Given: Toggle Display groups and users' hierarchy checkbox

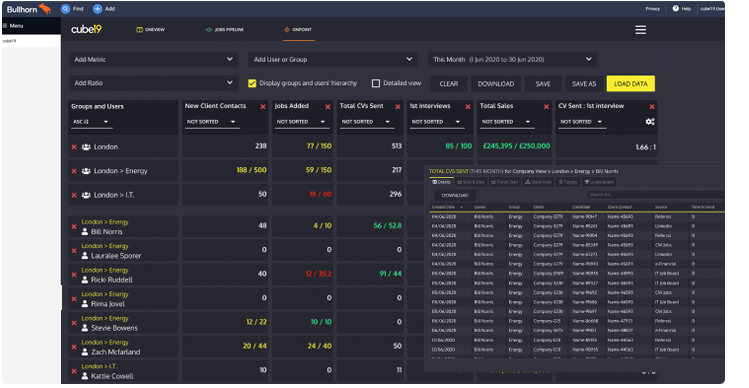Looking at the screenshot, I should [252, 83].
